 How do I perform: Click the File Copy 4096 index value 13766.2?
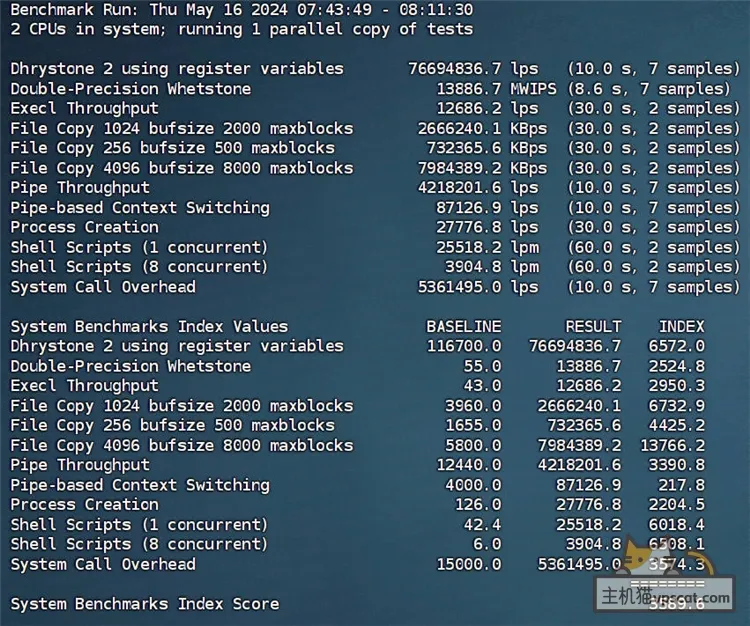click(672, 445)
